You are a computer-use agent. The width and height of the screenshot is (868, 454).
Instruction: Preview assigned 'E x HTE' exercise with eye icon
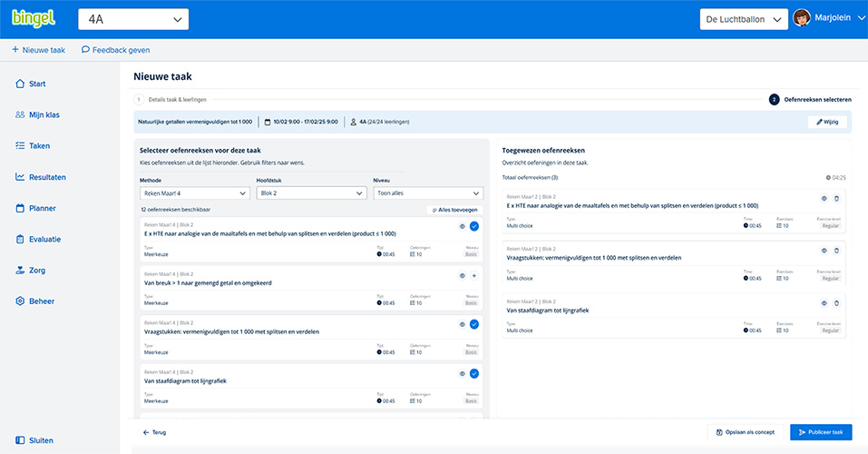click(824, 198)
